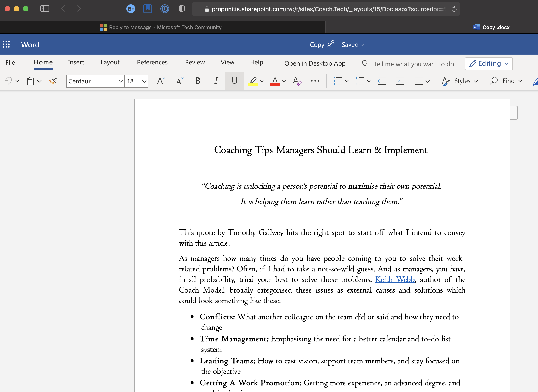Open the File menu
The height and width of the screenshot is (392, 538).
coord(10,62)
